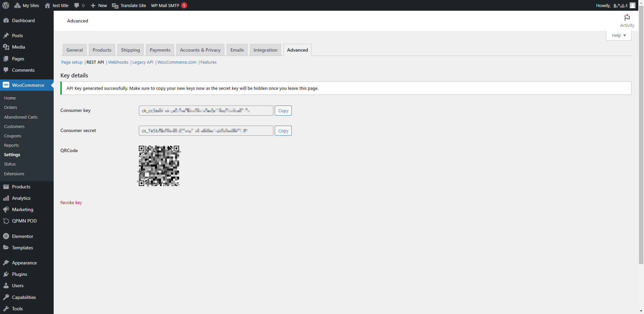Screen dimensions: 644x314
Task: Click the Elementor icon in sidebar
Action: coord(6,236)
